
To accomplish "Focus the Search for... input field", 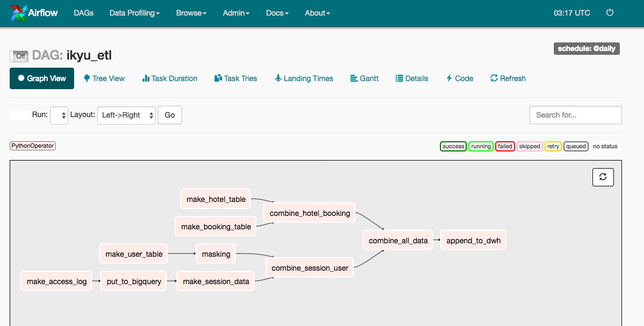I will click(x=575, y=115).
